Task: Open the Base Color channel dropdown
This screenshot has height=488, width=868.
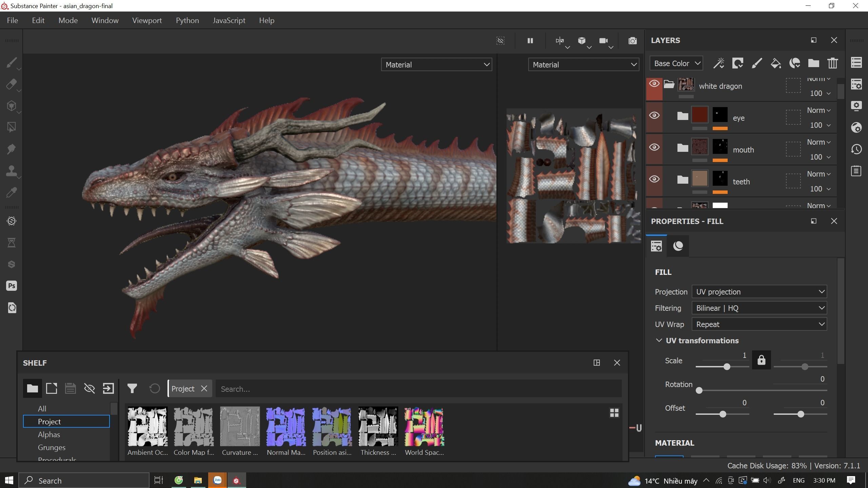Action: tap(676, 63)
